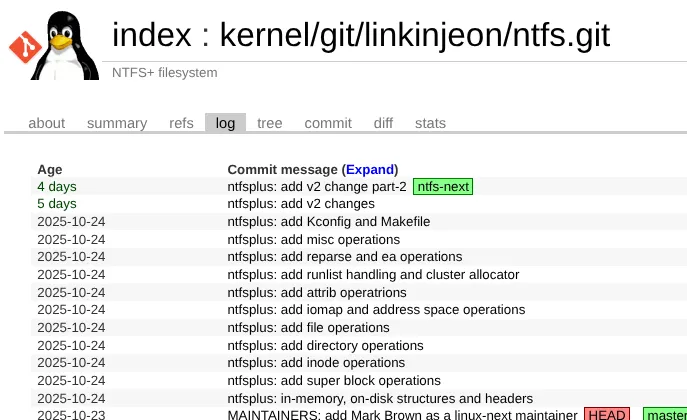Open commit 'ntfsplus: add v2 change part-2'
Image resolution: width=687 pixels, height=420 pixels.
point(316,187)
